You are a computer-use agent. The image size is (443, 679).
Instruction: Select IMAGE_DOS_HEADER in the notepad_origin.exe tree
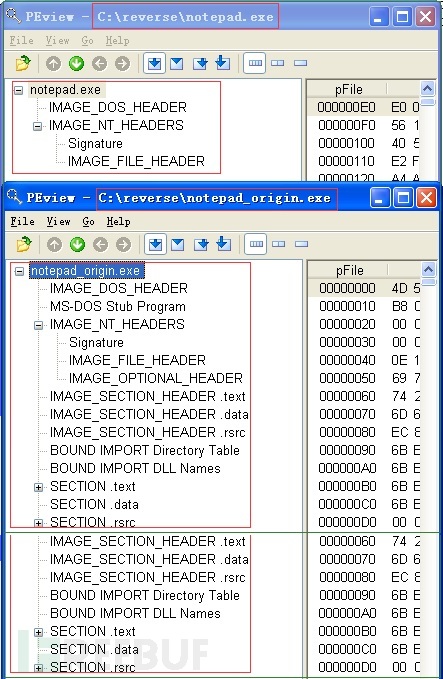119,288
